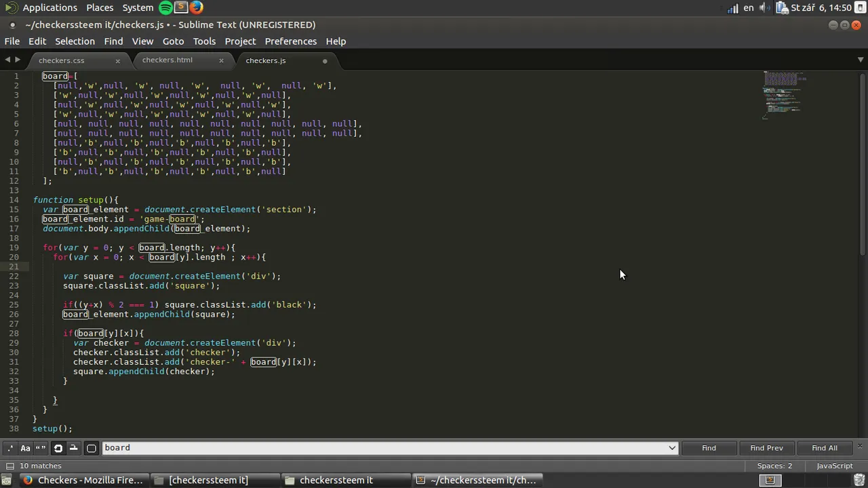Click the trash icon in bottom panel
Screen dimensions: 868x488
click(x=860, y=481)
